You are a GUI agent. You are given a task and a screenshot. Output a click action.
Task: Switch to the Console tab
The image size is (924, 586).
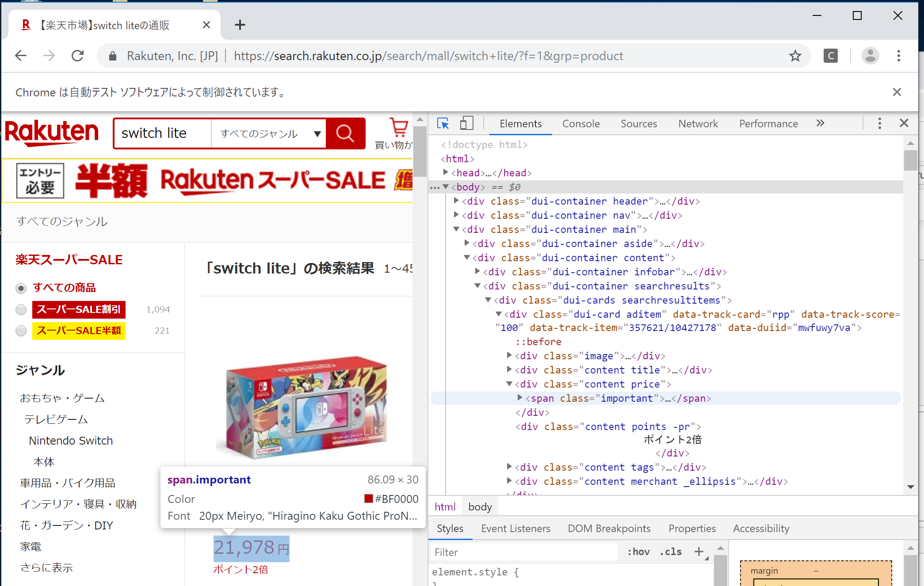point(580,124)
